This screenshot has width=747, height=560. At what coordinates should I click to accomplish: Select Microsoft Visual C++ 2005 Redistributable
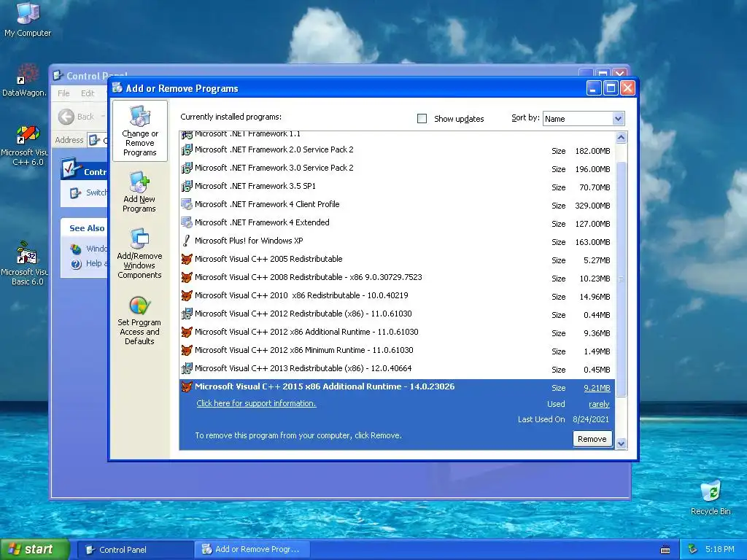coord(398,259)
